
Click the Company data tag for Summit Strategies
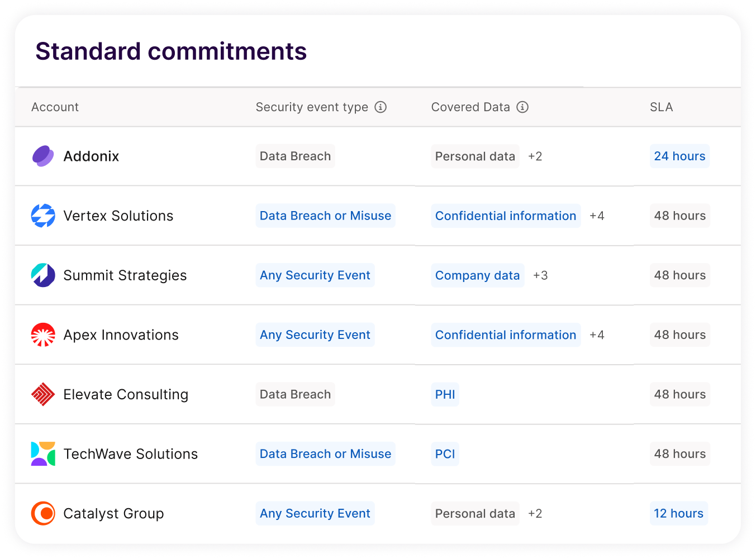pos(477,275)
